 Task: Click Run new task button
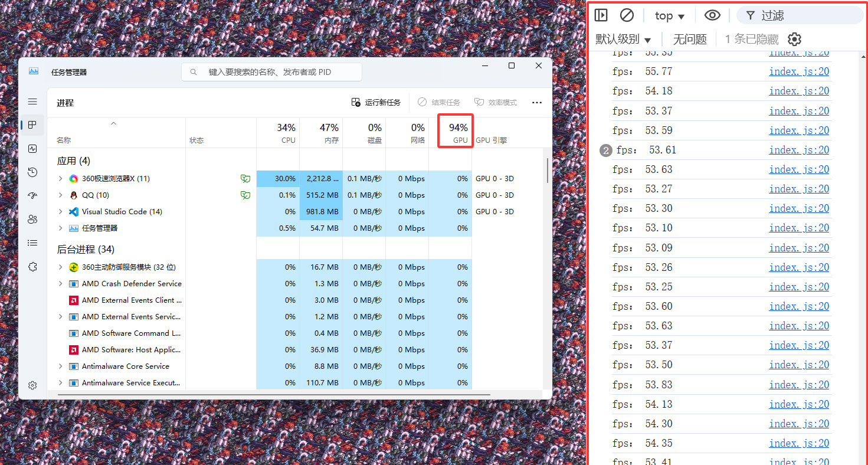pyautogui.click(x=376, y=103)
